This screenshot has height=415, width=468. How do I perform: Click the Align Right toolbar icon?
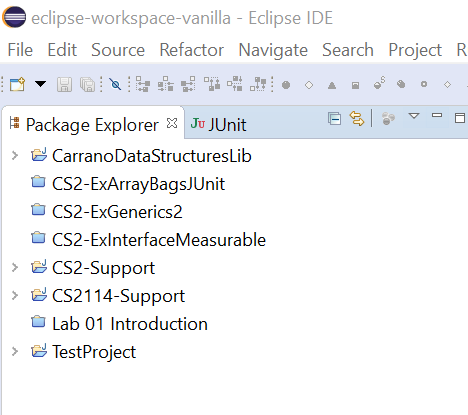[x=188, y=84]
